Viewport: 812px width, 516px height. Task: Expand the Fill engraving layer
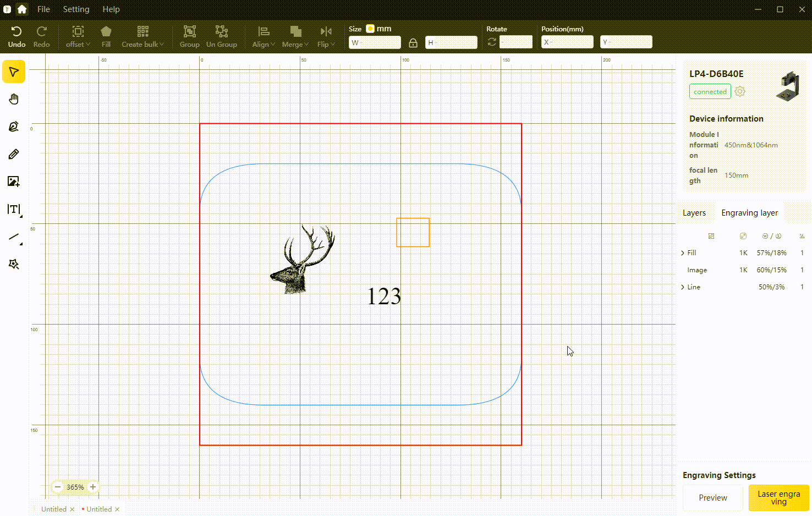683,253
